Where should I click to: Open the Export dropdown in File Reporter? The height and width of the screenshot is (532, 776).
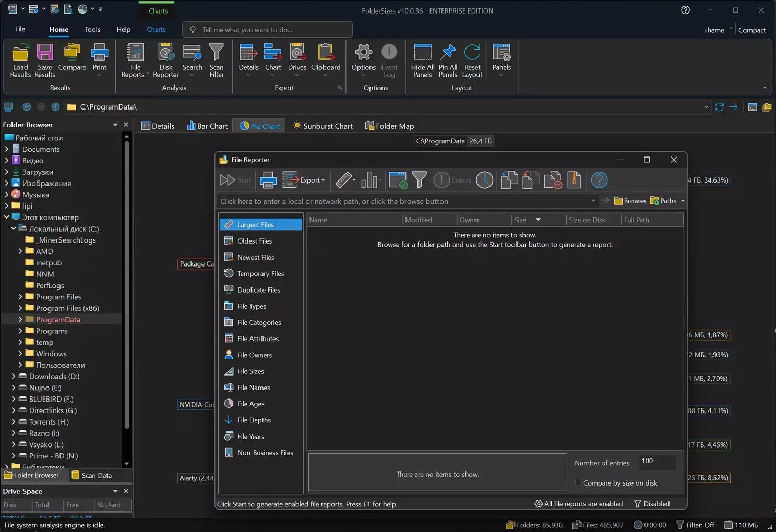point(312,180)
